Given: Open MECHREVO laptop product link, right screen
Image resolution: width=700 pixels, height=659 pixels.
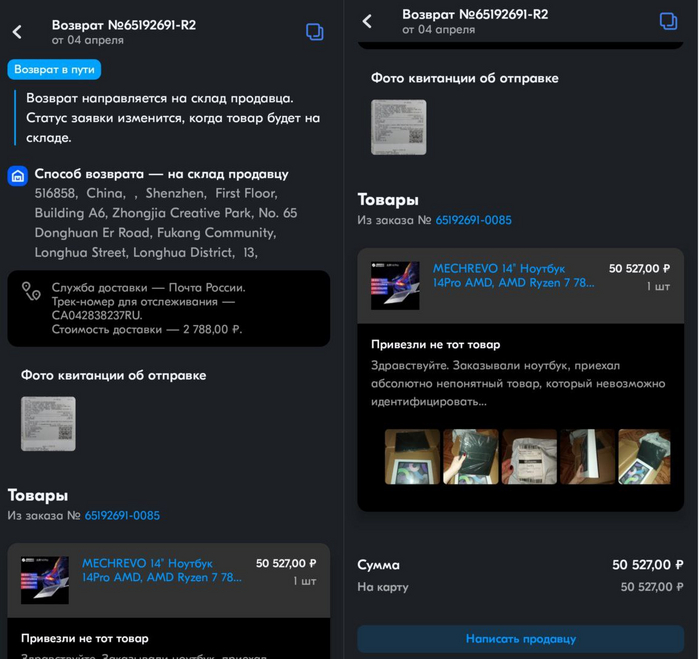Looking at the screenshot, I should click(513, 275).
